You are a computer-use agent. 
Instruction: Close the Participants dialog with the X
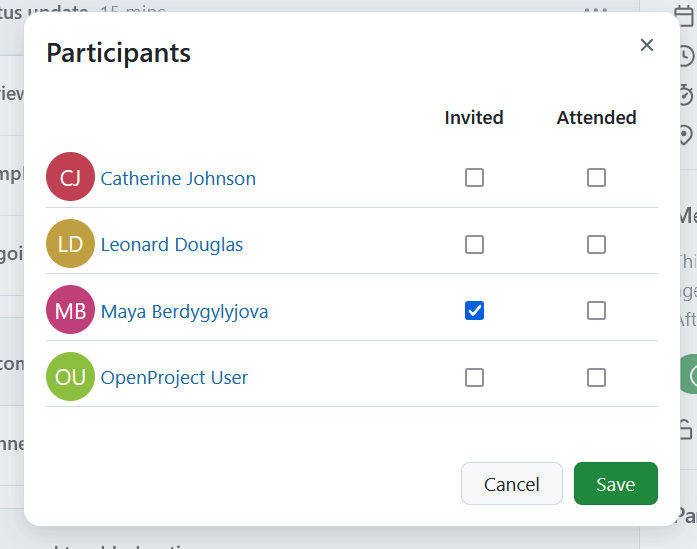[x=646, y=45]
